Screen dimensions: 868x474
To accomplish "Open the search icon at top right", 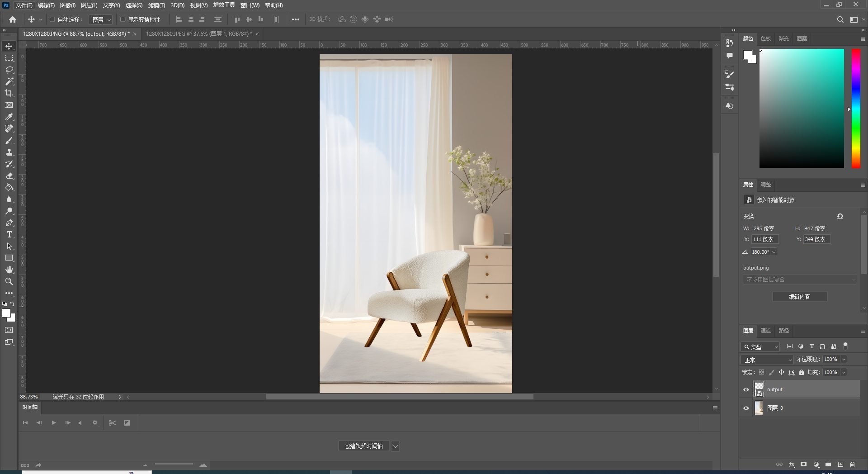I will click(x=840, y=19).
